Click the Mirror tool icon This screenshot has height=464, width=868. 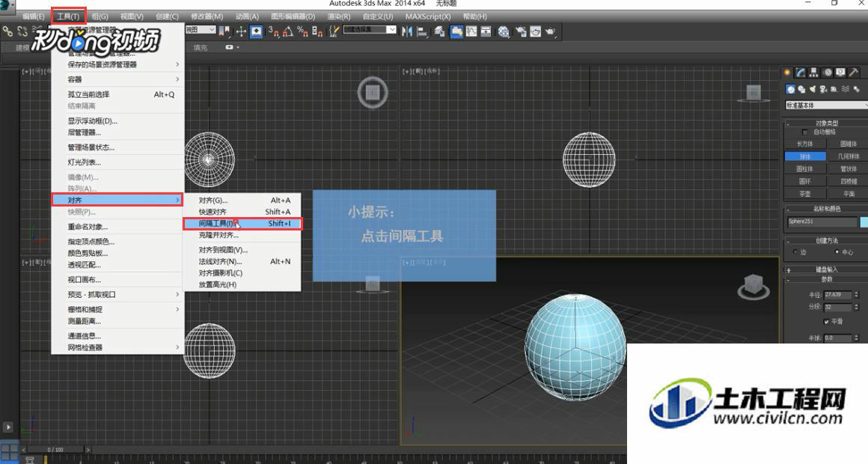pyautogui.click(x=407, y=31)
